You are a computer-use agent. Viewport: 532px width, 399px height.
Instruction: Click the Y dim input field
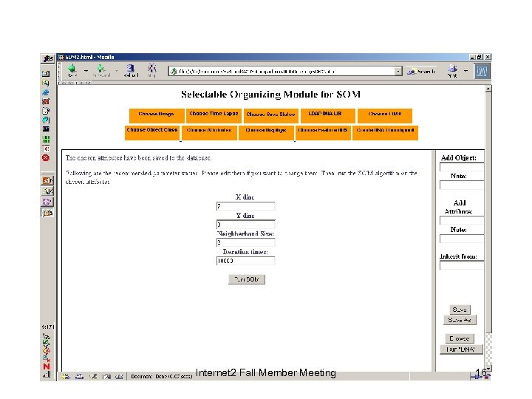point(245,225)
